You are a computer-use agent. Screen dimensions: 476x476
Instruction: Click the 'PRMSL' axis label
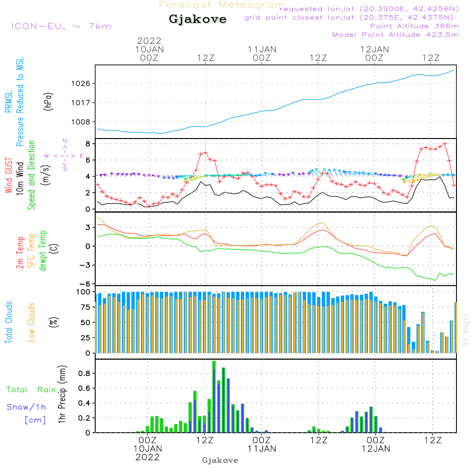9,102
